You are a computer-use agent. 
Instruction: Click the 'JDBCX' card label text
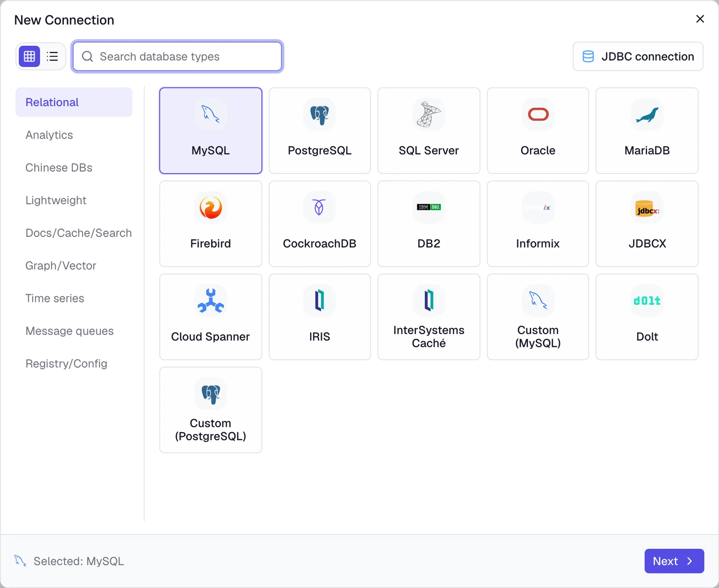click(x=647, y=243)
